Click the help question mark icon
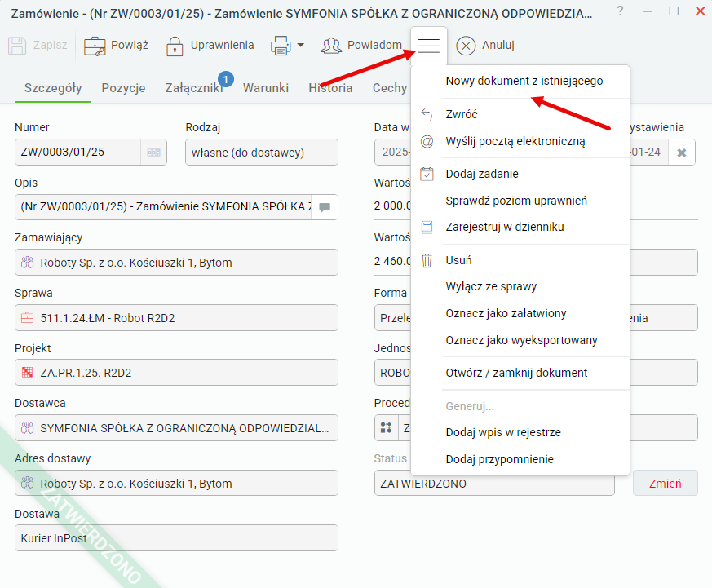This screenshot has width=712, height=588. 621,11
